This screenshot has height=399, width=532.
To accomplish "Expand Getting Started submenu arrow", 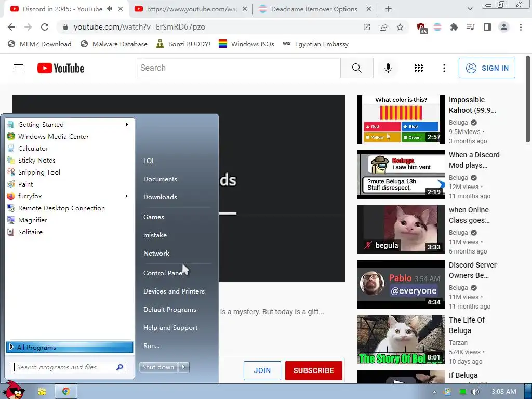I will tap(127, 125).
